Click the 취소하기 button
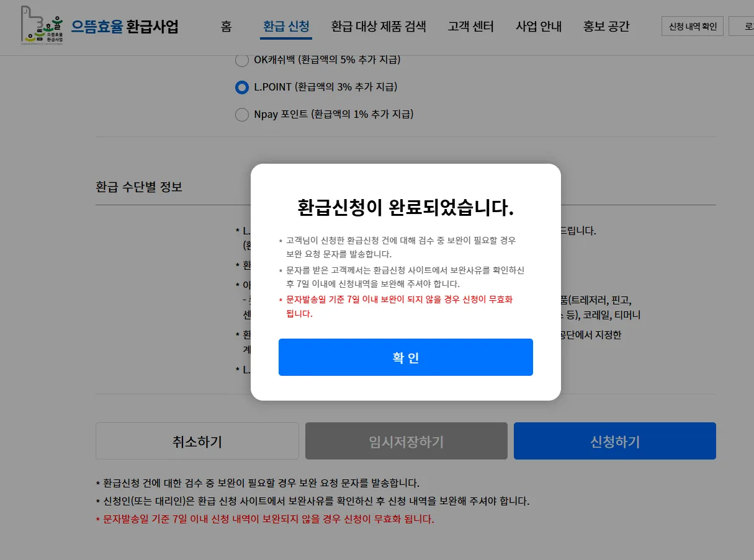This screenshot has height=560, width=754. click(197, 441)
